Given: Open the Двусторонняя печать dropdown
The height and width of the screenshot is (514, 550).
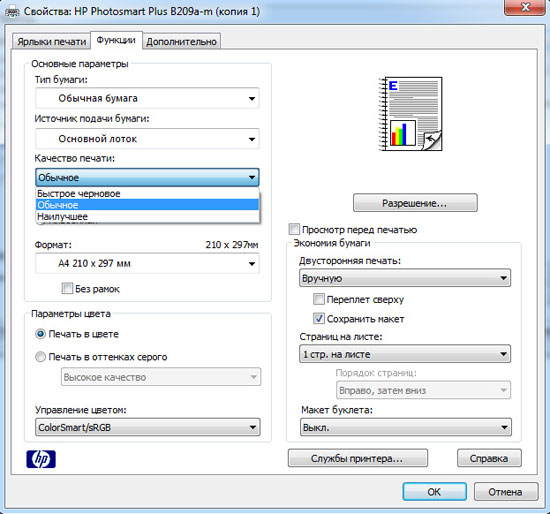Looking at the screenshot, I should tap(405, 278).
